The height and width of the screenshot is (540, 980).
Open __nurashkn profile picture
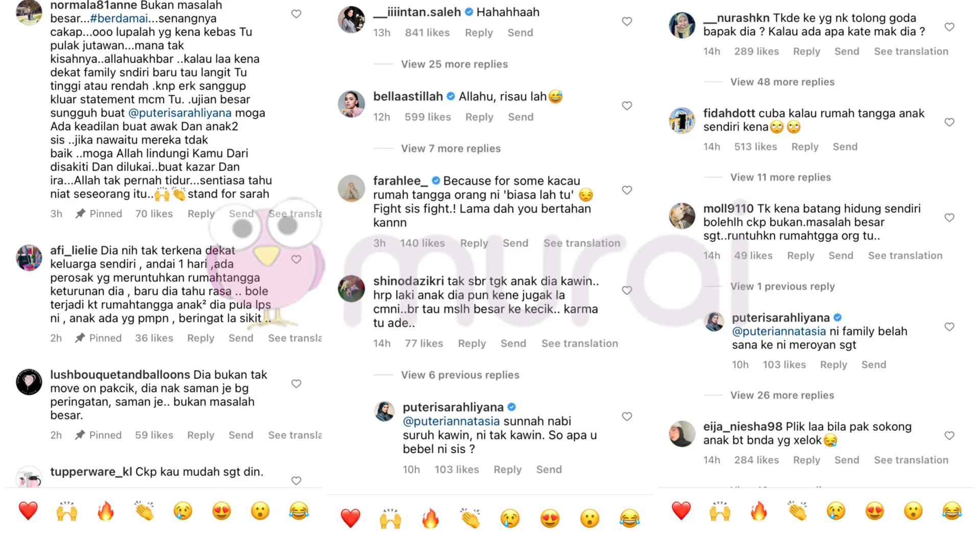(x=682, y=26)
